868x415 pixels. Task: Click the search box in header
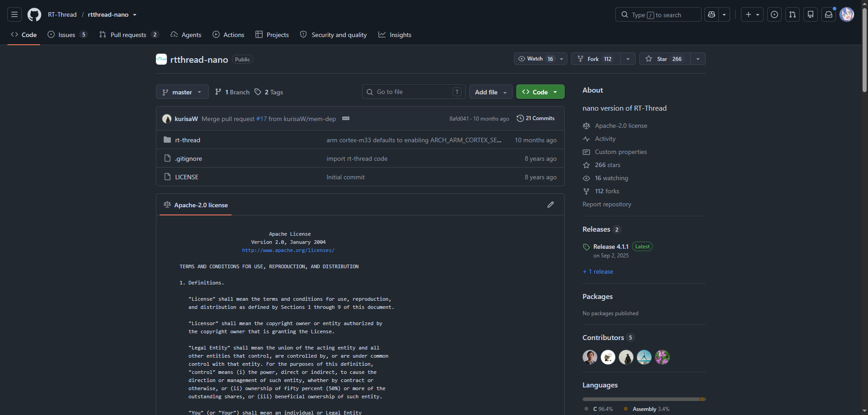[x=658, y=14]
